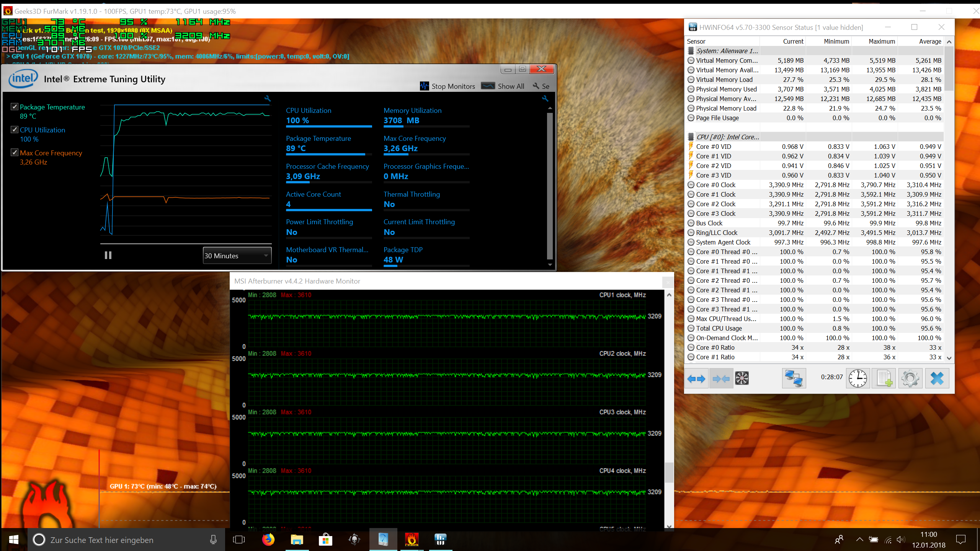Screen dimensions: 980x551
Task: Click Stop Monitors in XTU toolbar
Action: click(448, 86)
